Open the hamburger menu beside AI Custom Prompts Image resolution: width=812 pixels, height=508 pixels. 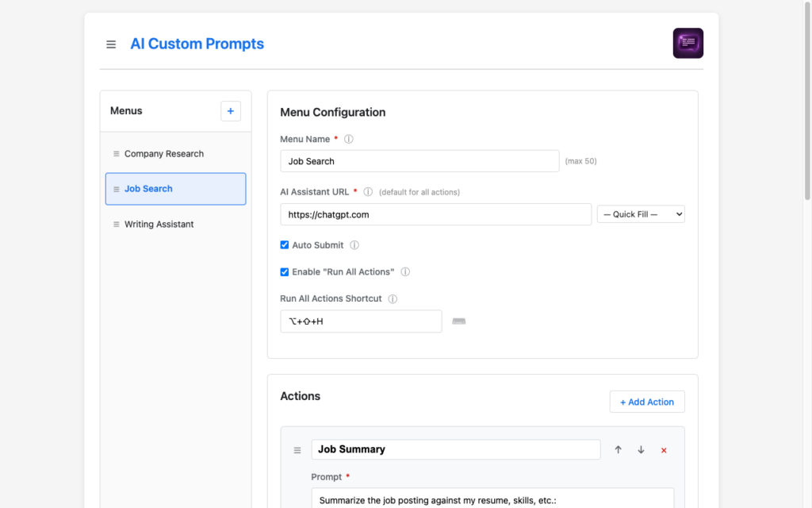click(111, 44)
